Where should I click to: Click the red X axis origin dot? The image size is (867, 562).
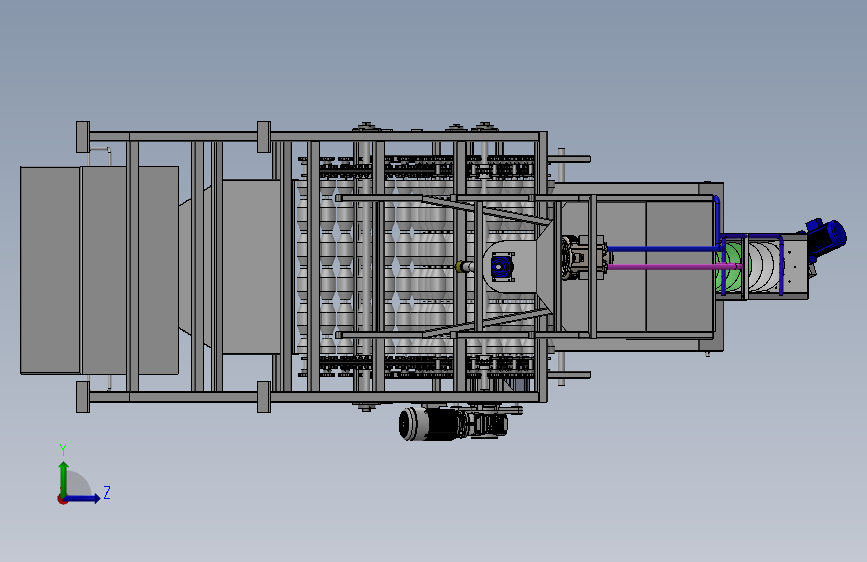62,499
